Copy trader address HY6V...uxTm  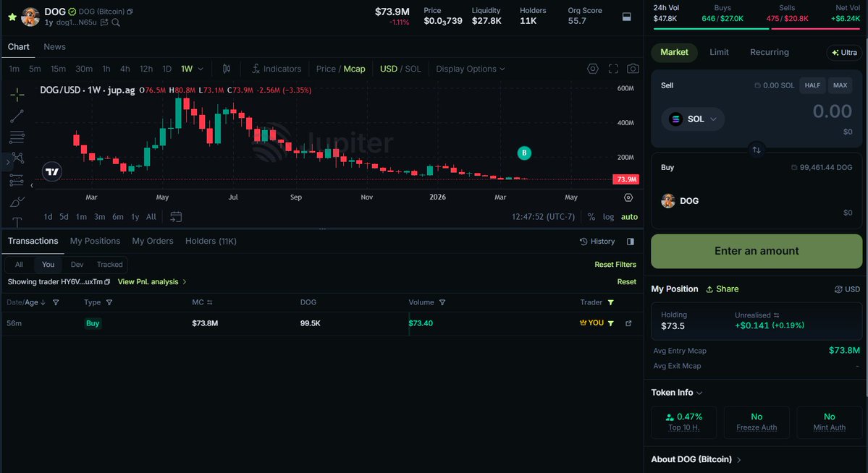point(107,282)
